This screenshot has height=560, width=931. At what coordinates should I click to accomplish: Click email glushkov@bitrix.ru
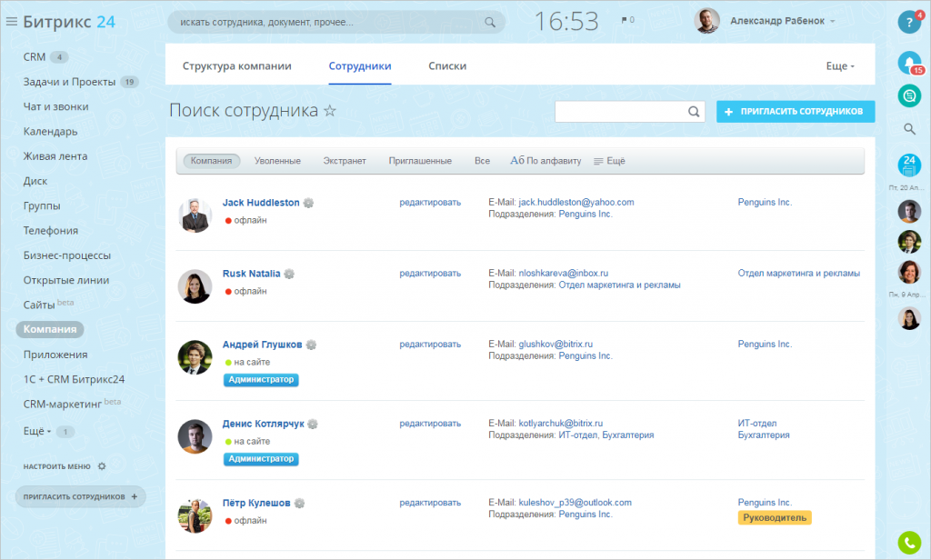click(556, 345)
